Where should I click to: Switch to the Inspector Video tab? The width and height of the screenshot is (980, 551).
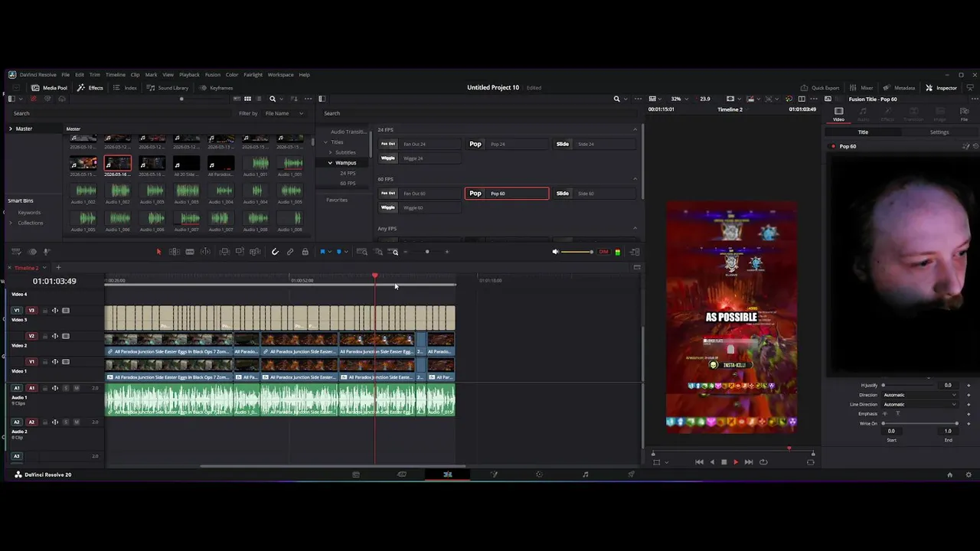pos(838,114)
